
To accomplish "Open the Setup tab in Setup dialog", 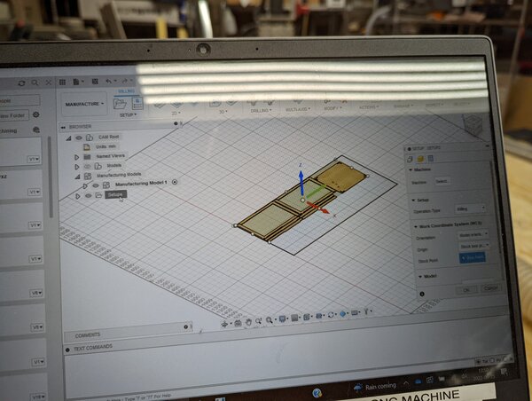I will click(x=410, y=159).
